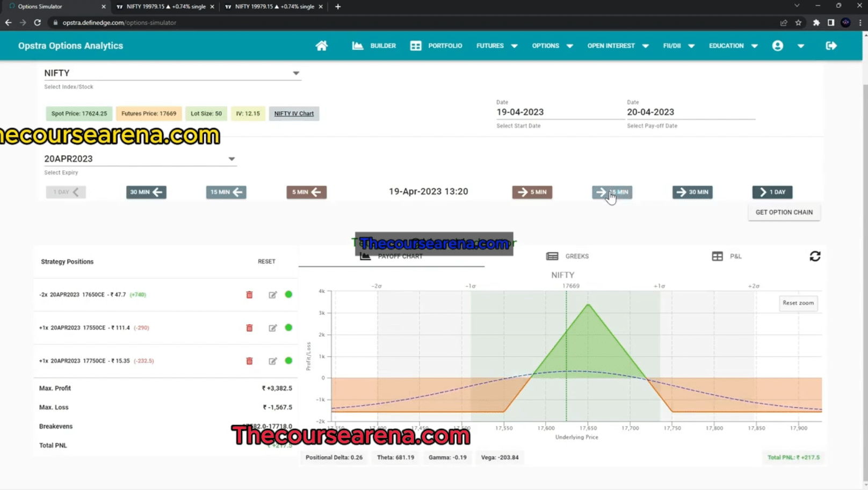Click the Opstra Options Analytics logo text

(x=70, y=46)
